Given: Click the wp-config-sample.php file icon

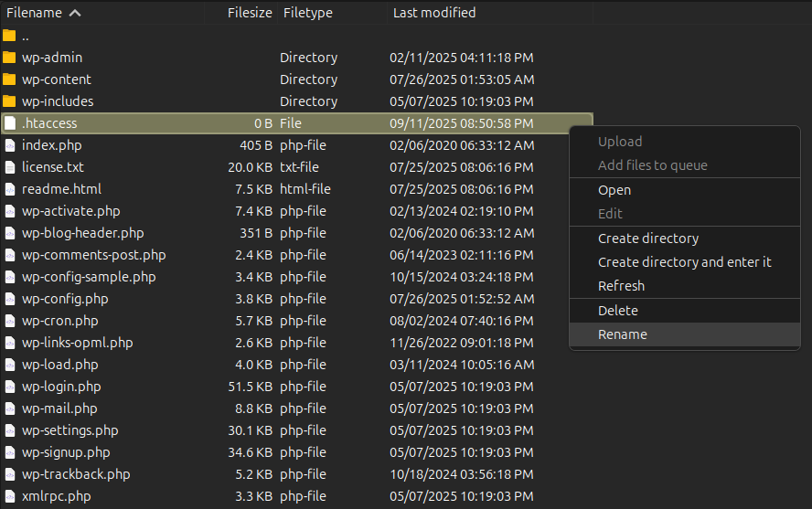Looking at the screenshot, I should (x=10, y=277).
